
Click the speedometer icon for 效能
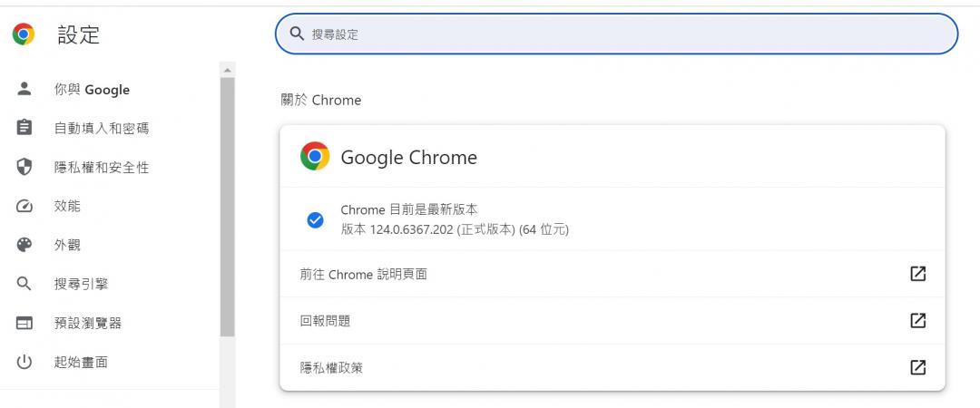pos(24,206)
